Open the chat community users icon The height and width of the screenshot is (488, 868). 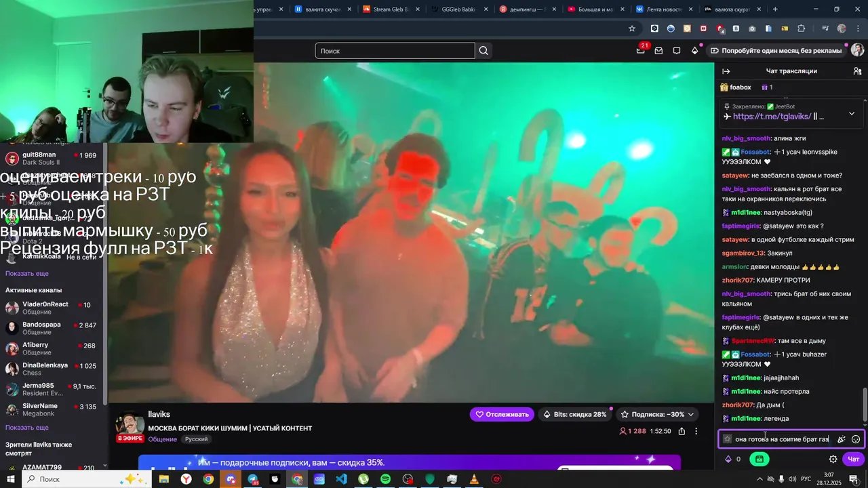tap(857, 71)
